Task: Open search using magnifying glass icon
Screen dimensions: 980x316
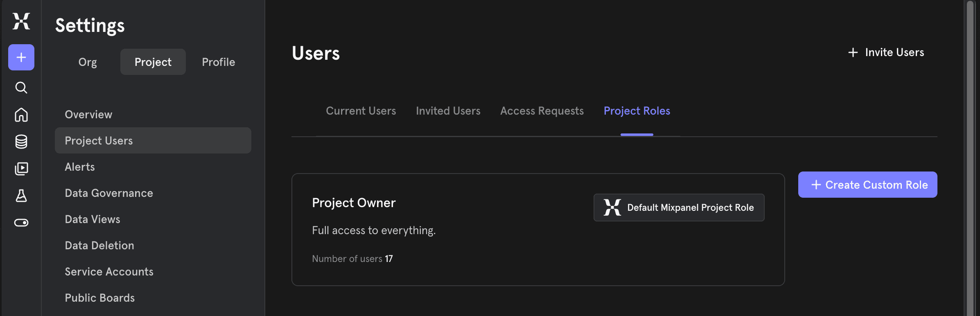Action: pyautogui.click(x=21, y=88)
